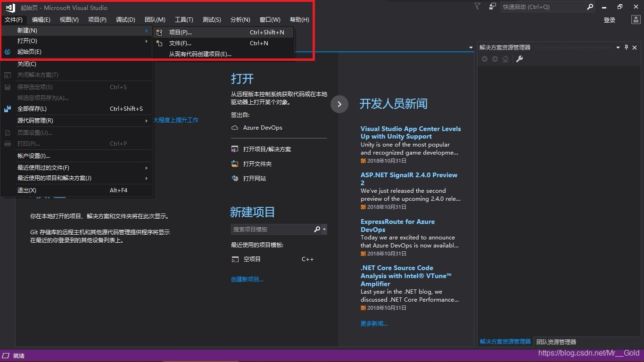The image size is (644, 362).
Task: Click the new file icon beside 文件(F)...
Action: coord(159,43)
